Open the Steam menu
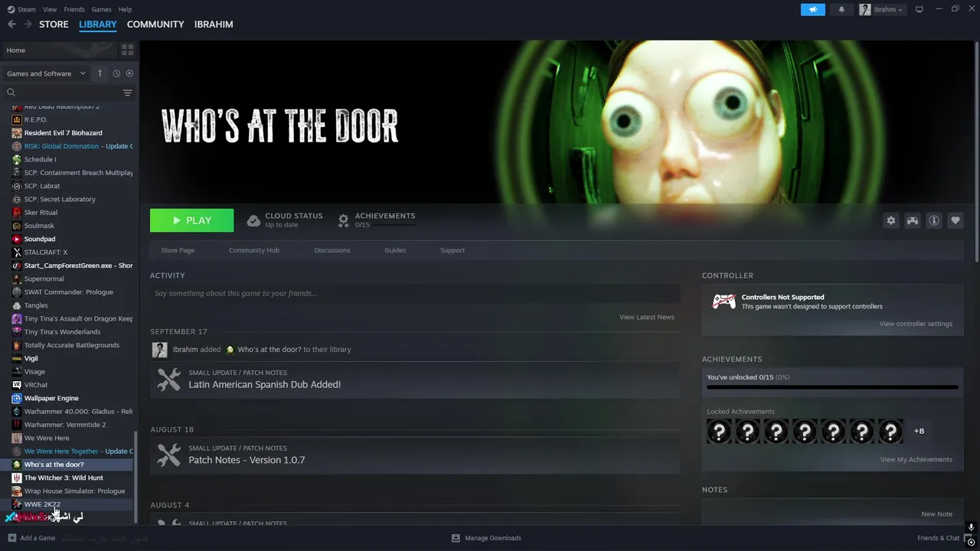Viewport: 980px width, 551px height. point(21,9)
